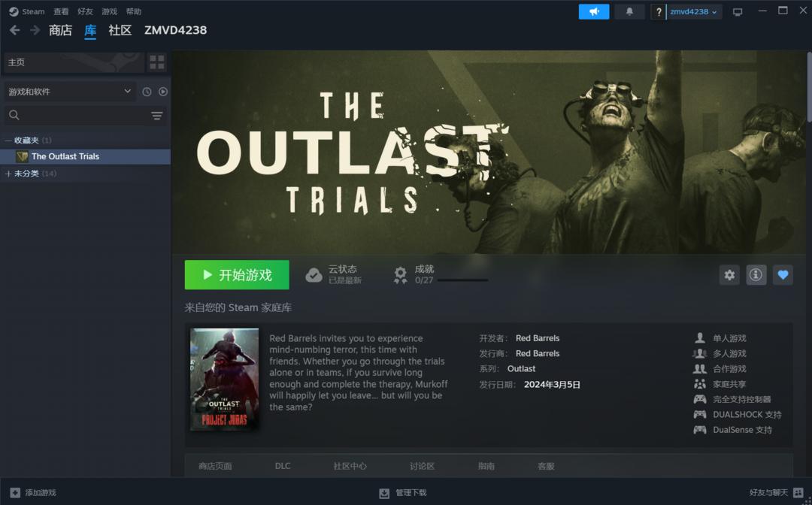
Task: Open the 查看 menu
Action: (x=61, y=11)
